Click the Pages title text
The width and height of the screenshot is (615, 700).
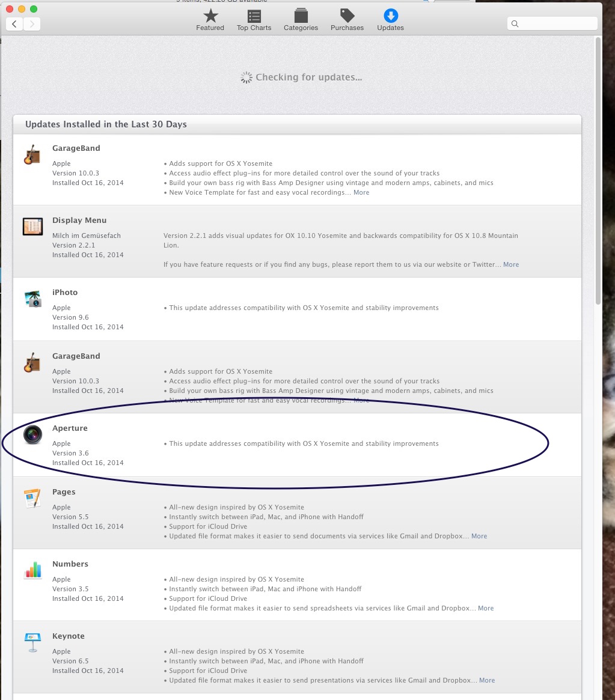(x=64, y=492)
